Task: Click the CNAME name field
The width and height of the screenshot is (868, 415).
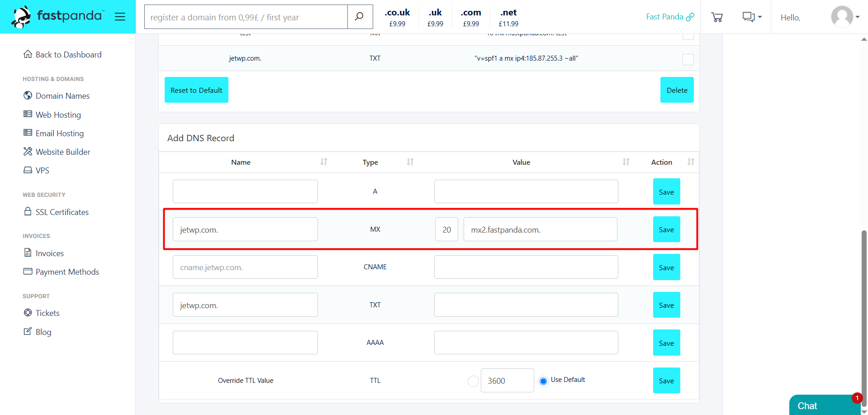Action: [x=245, y=267]
